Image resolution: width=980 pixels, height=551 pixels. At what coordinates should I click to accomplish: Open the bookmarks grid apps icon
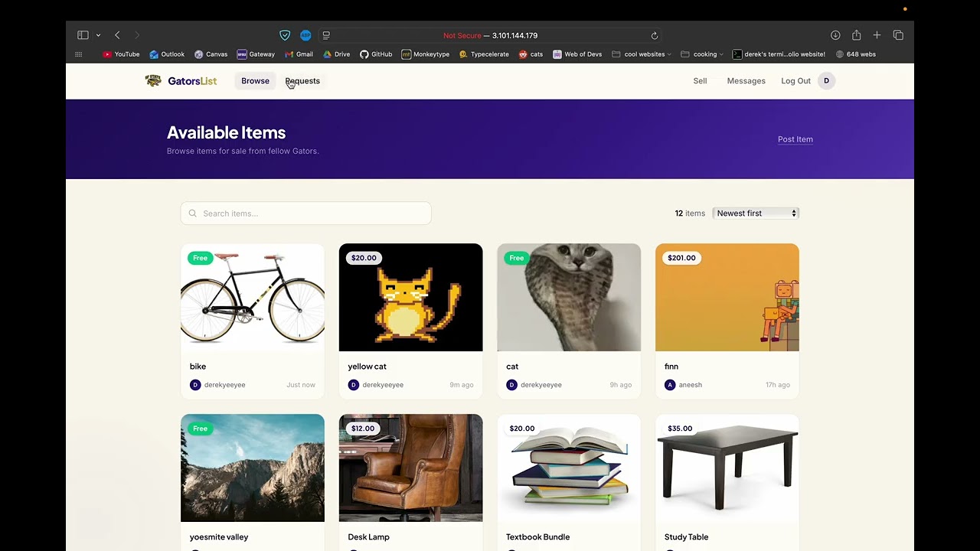[78, 54]
